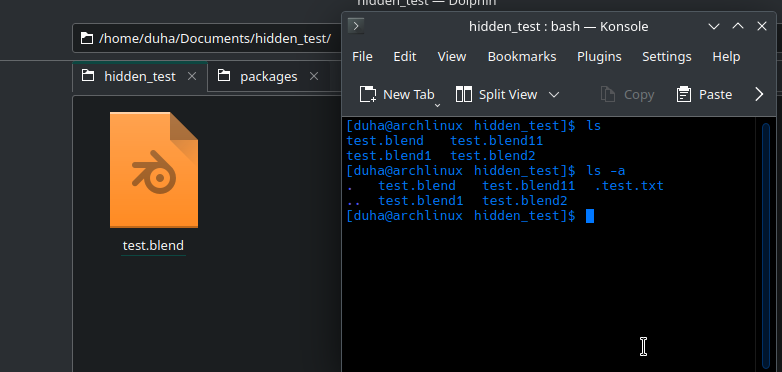Select the test.blend file name label
782x372 pixels.
(x=153, y=245)
